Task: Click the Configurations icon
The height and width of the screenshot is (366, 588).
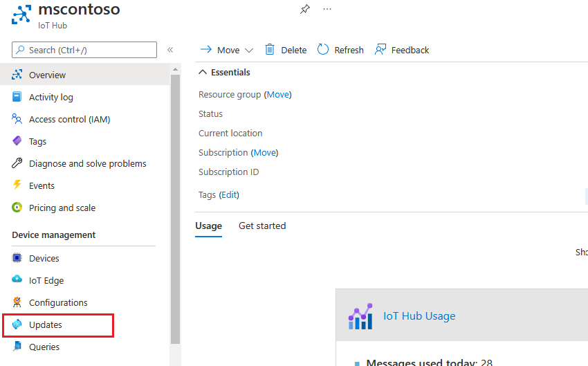Action: tap(17, 302)
